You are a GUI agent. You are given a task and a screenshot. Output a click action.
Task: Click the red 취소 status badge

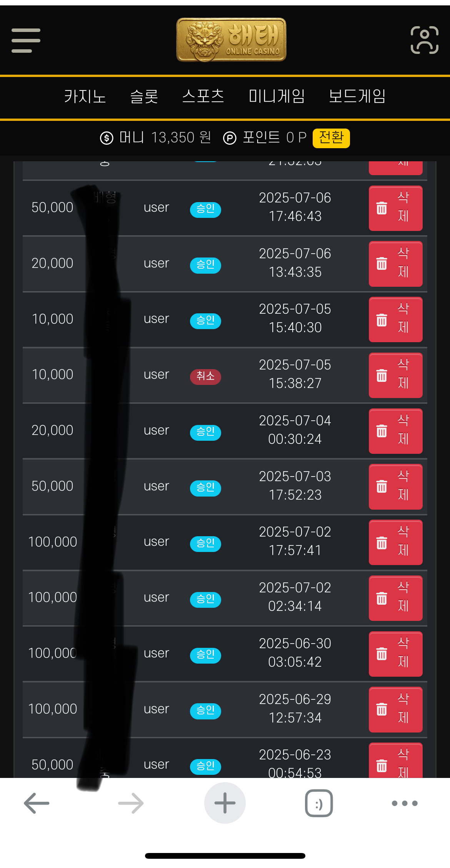pyautogui.click(x=205, y=376)
